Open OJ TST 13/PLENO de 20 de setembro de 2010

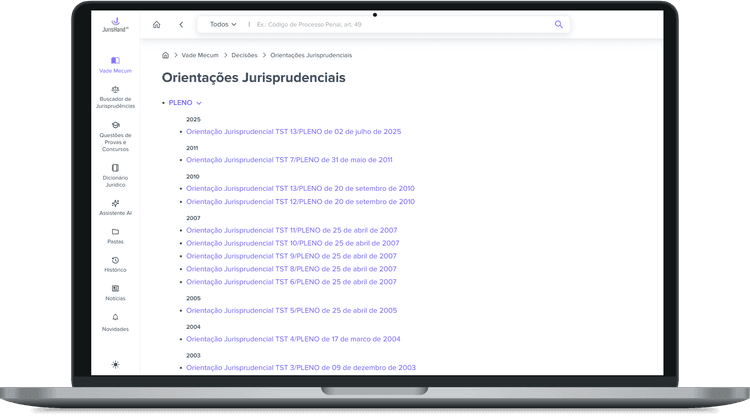point(300,188)
